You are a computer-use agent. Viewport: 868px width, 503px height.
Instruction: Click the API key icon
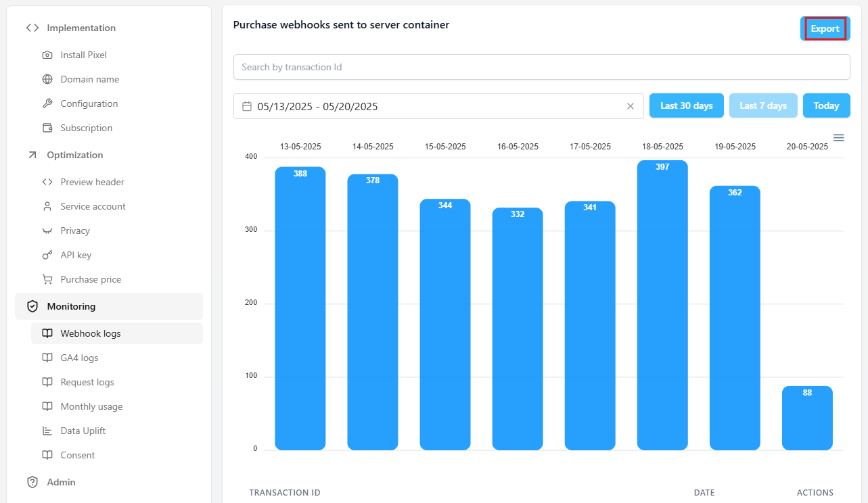coord(47,255)
